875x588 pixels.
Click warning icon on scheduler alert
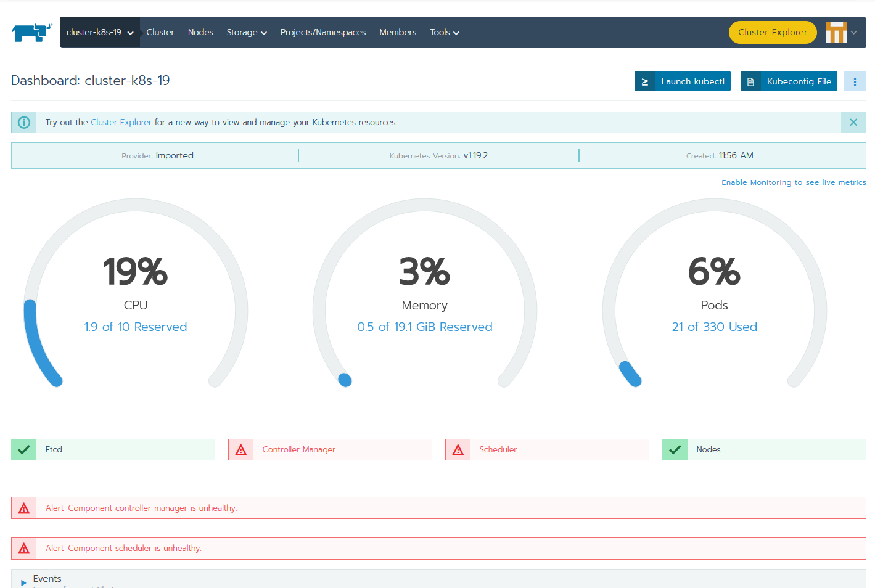click(x=24, y=548)
